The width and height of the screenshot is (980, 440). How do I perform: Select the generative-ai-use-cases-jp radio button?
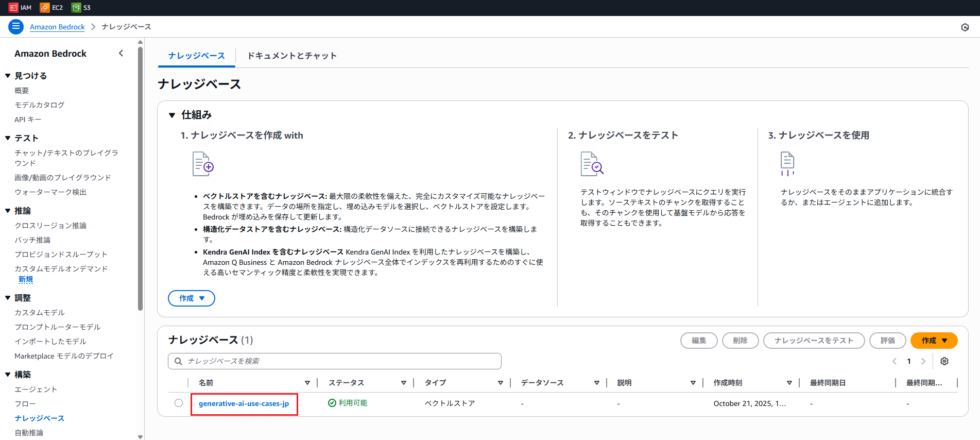(x=179, y=403)
